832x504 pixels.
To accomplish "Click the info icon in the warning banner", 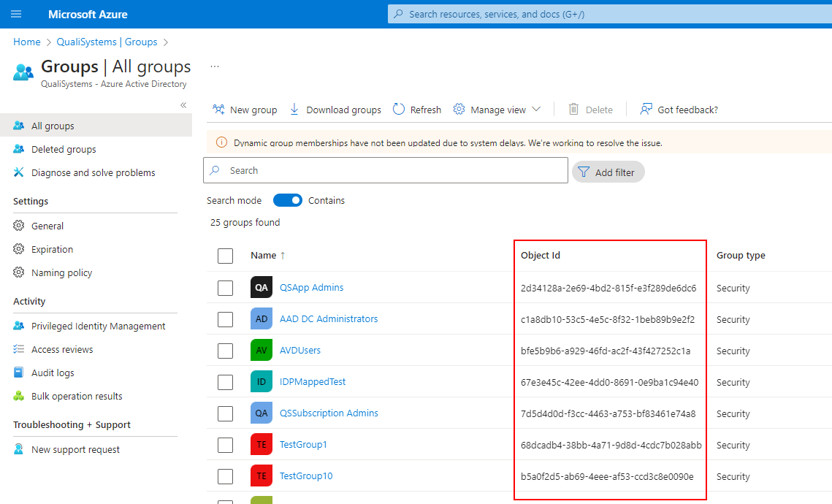I will coord(221,142).
